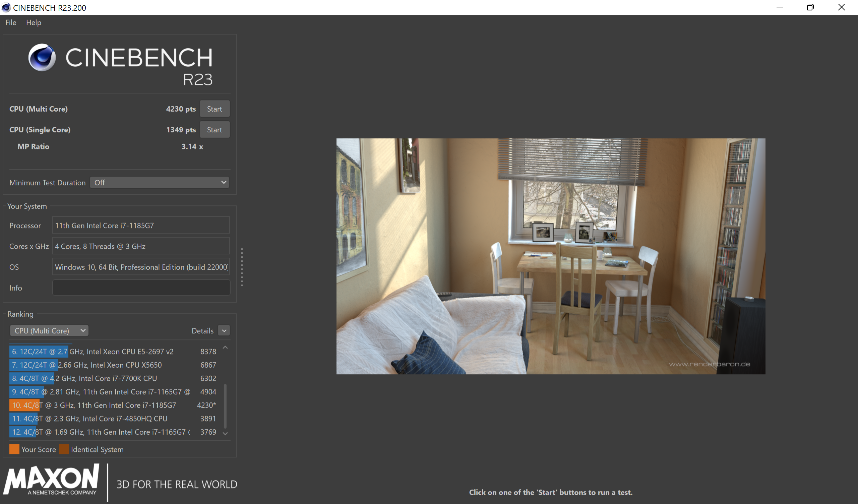Minimize the Cinebench window

[780, 7]
